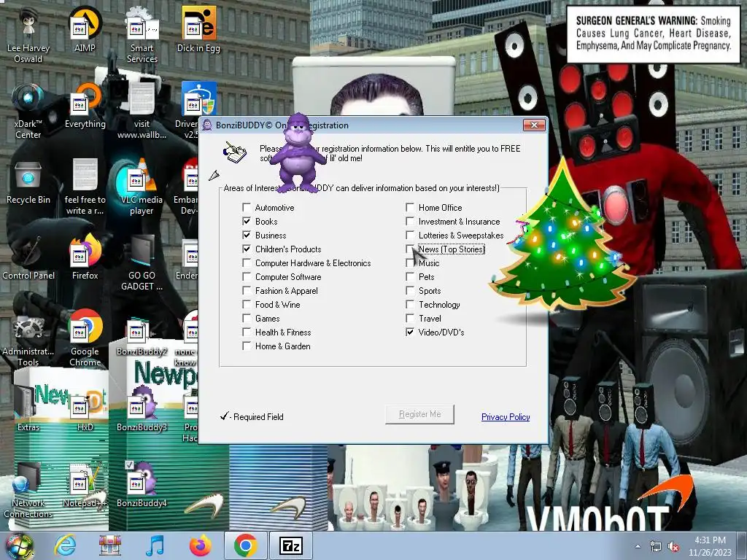Check the Travel interest box

[x=410, y=318]
